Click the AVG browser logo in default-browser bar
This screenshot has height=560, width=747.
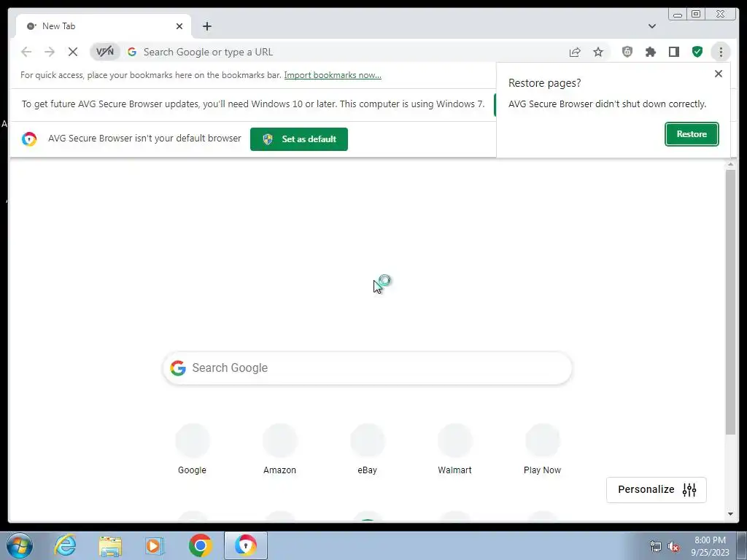coord(29,139)
